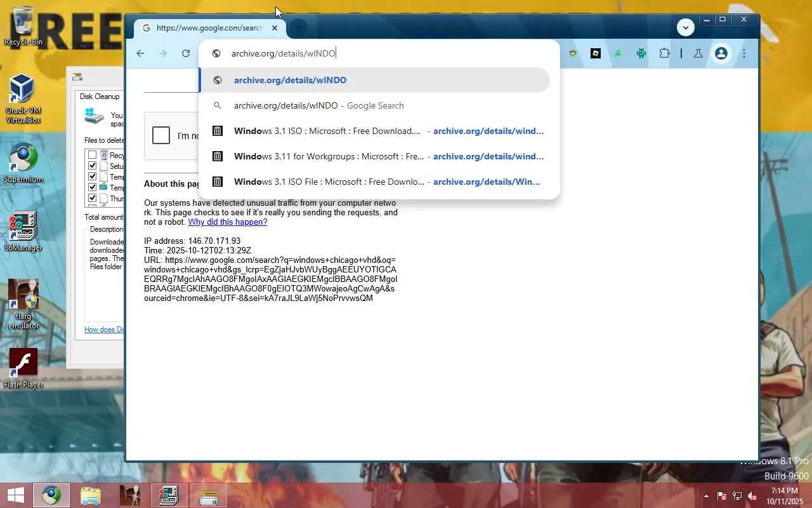Uncheck the second Temp entry checkbox in Disk Cleanup
812x508 pixels.
pyautogui.click(x=93, y=187)
